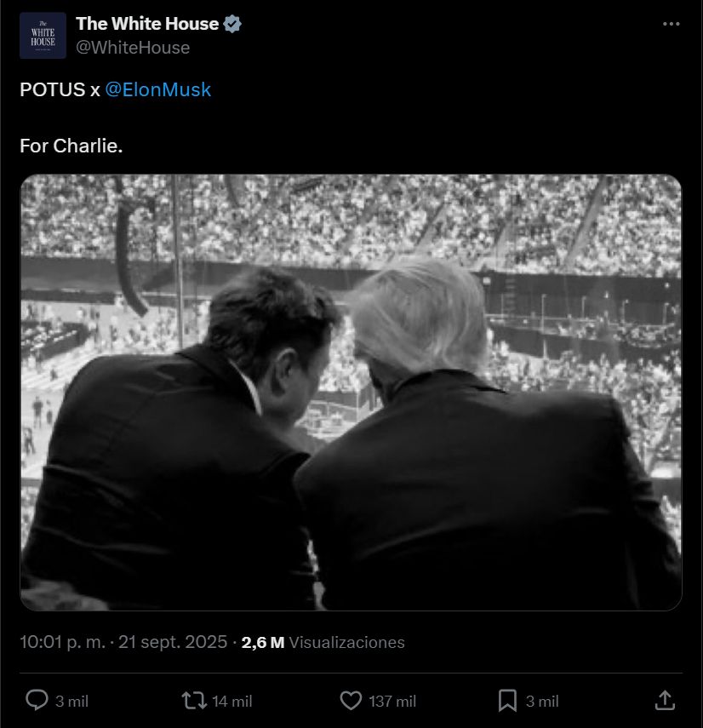The height and width of the screenshot is (728, 703).
Task: Open the @ElonMusk profile link
Action: 158,89
